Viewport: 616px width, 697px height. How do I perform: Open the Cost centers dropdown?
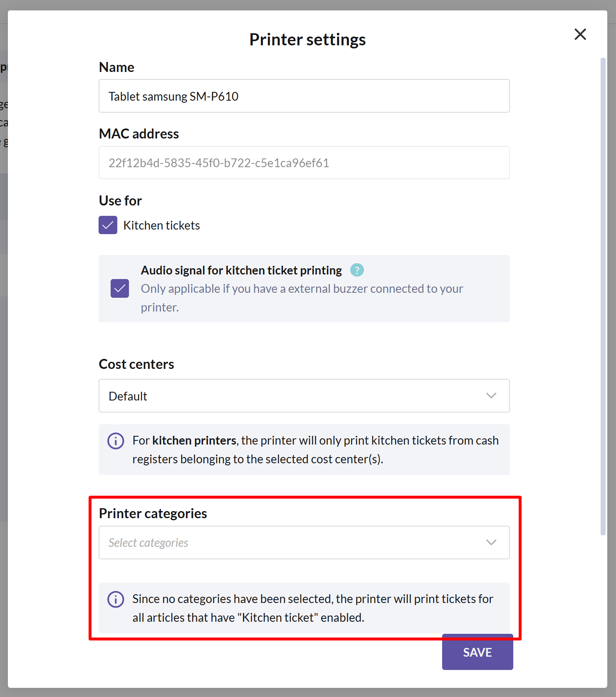(x=304, y=396)
